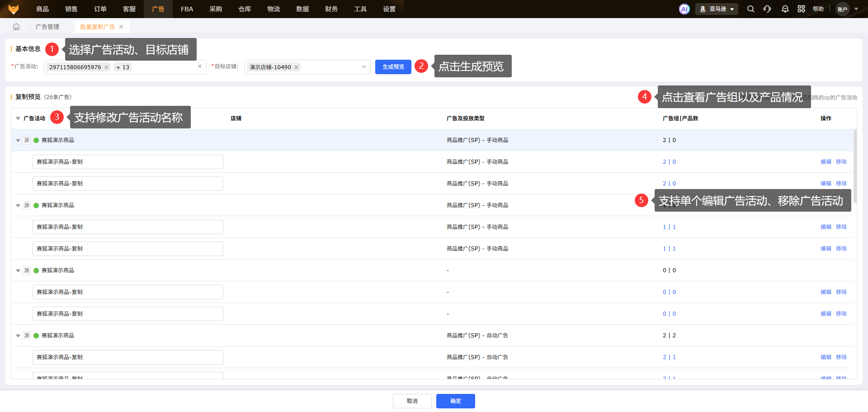The height and width of the screenshot is (412, 868).
Task: Click the 基本信息 section heading
Action: [28, 49]
